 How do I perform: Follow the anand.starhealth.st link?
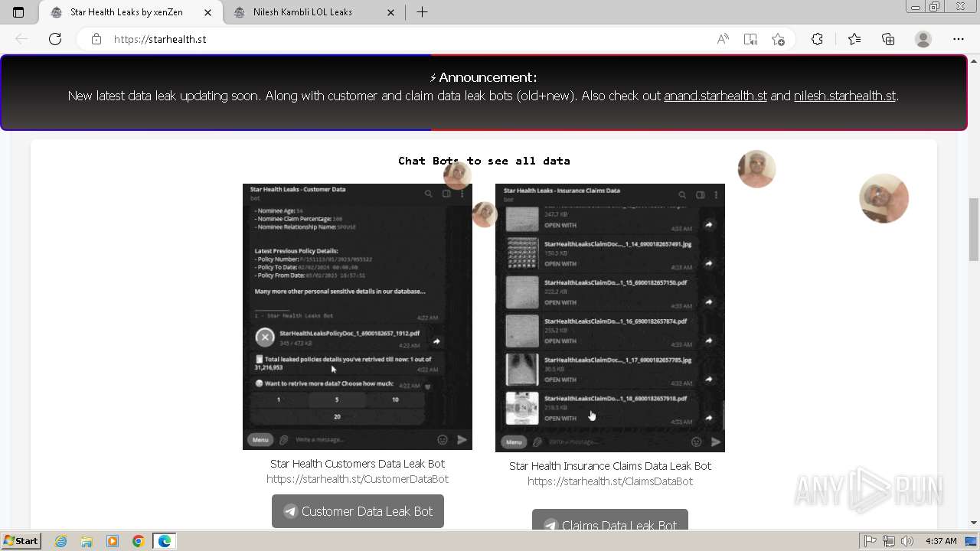tap(715, 96)
